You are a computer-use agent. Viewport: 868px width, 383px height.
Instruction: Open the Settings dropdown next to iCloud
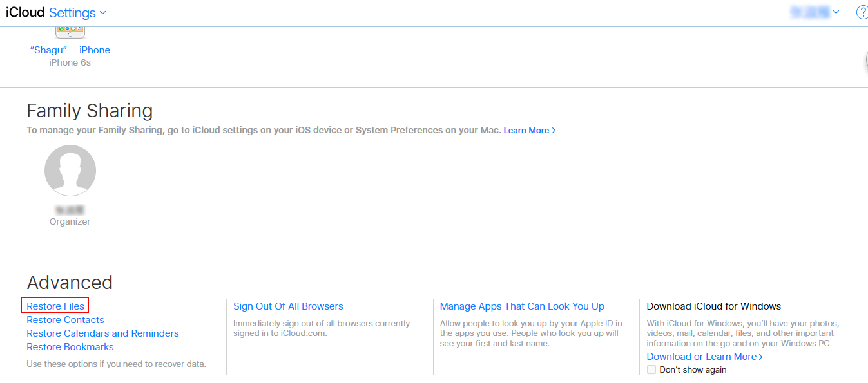click(x=77, y=13)
